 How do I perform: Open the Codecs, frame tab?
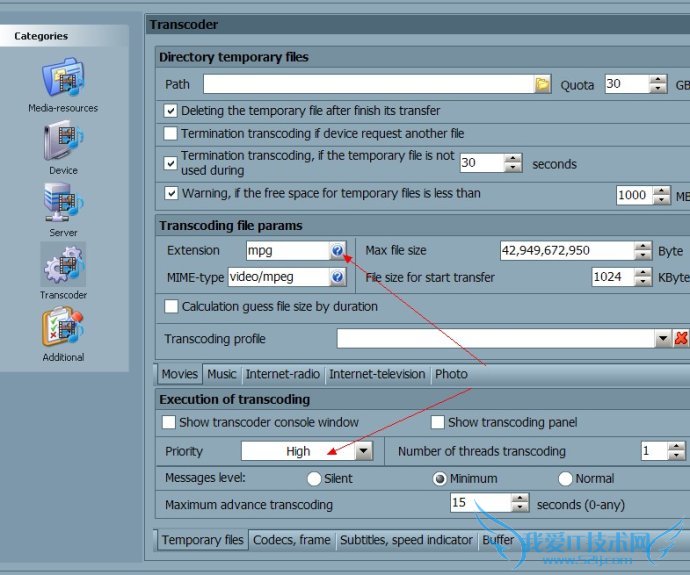click(x=292, y=540)
